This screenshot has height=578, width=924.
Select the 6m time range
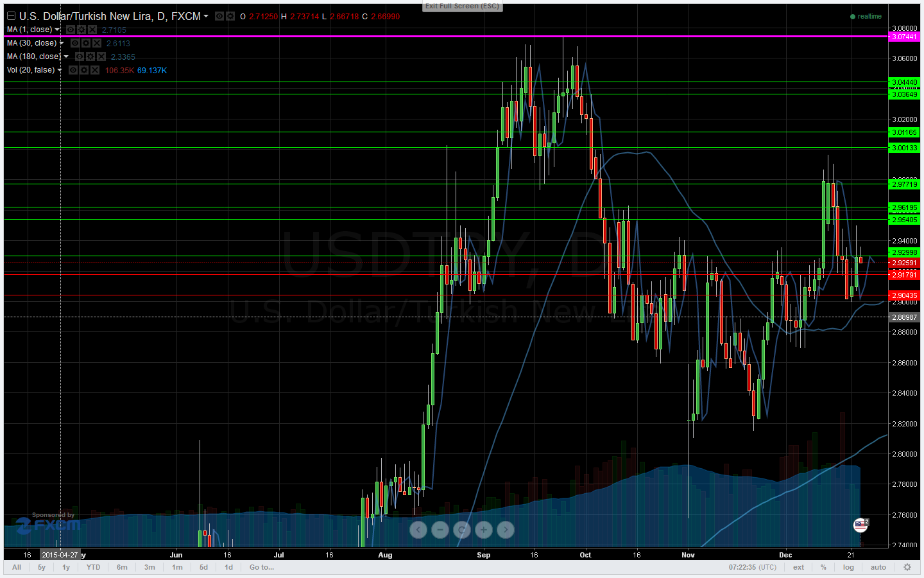[122, 567]
